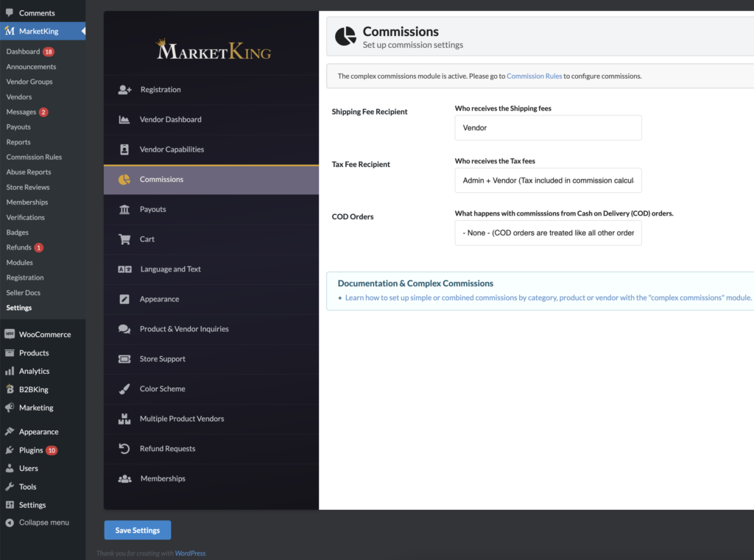Viewport: 754px width, 560px height.
Task: Open the Shipping Fee Recipient dropdown
Action: [548, 128]
